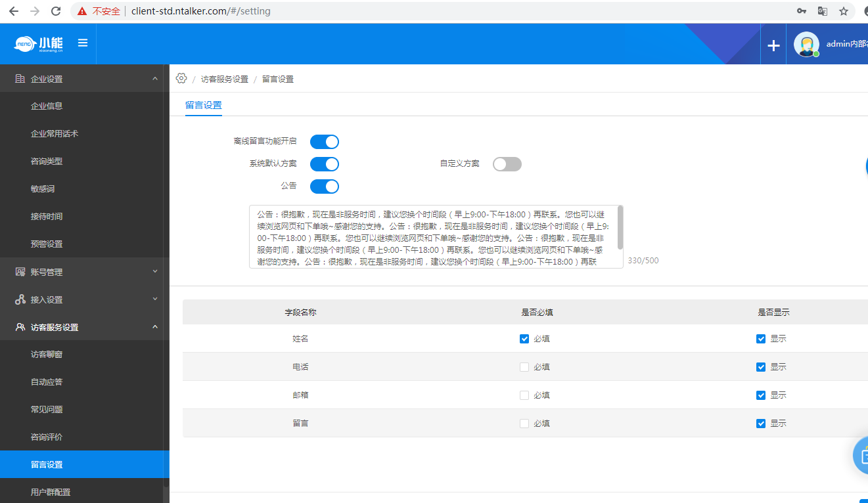Open the admin avatar profile picture
The height and width of the screenshot is (503, 868).
(806, 45)
